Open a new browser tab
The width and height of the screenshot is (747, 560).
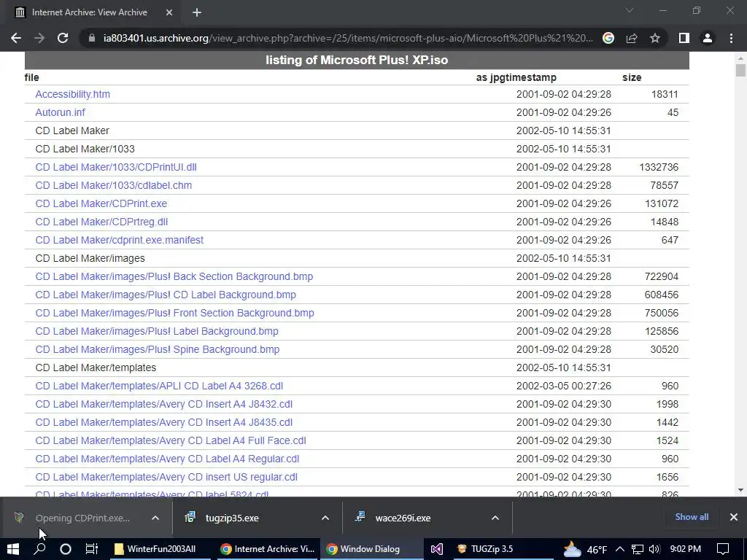pos(197,12)
